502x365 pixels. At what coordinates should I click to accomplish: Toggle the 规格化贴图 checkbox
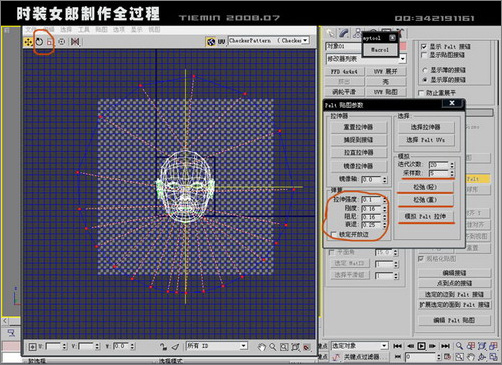point(421,258)
